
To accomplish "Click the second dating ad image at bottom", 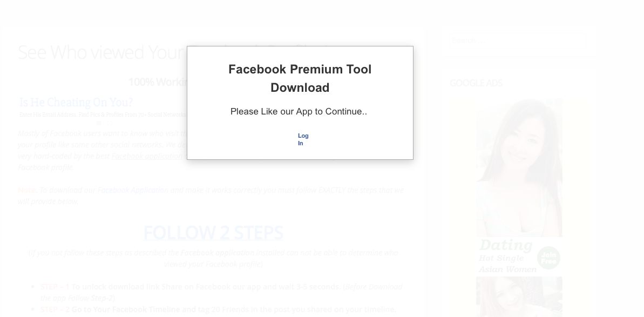I will [519, 296].
